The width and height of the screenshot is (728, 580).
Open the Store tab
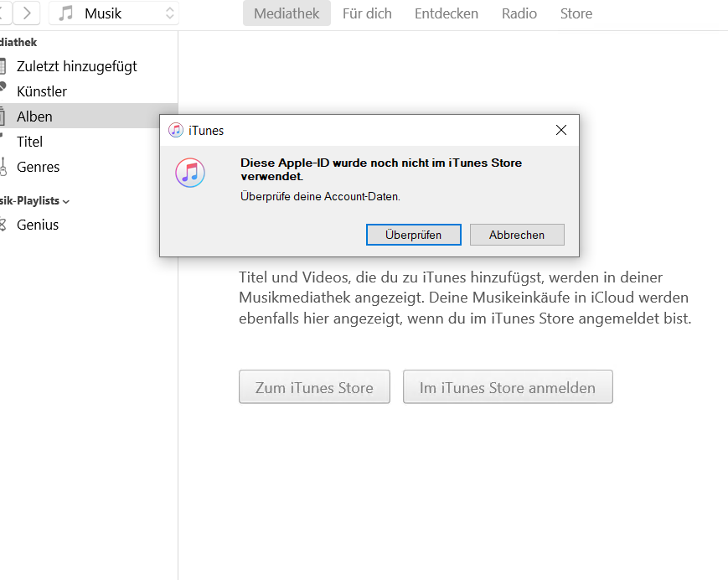(x=576, y=13)
